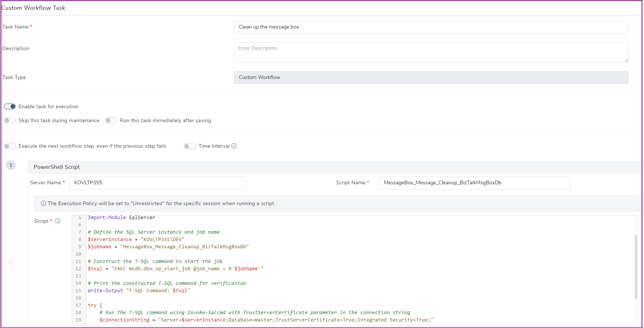
Task: Click the step drag handle icon
Action: 11,261
